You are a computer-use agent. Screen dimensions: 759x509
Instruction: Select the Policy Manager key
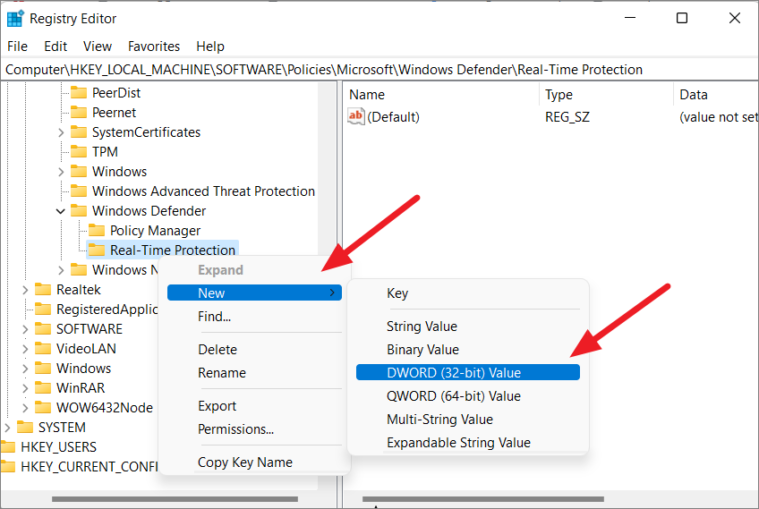155,231
